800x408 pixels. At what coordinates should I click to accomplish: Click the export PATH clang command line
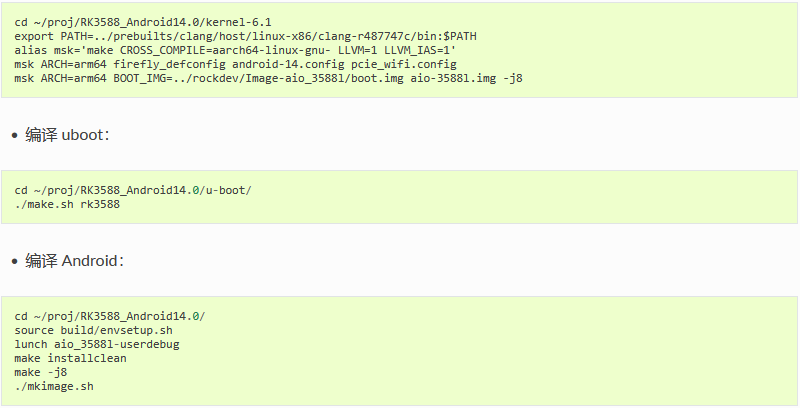[x=245, y=36]
